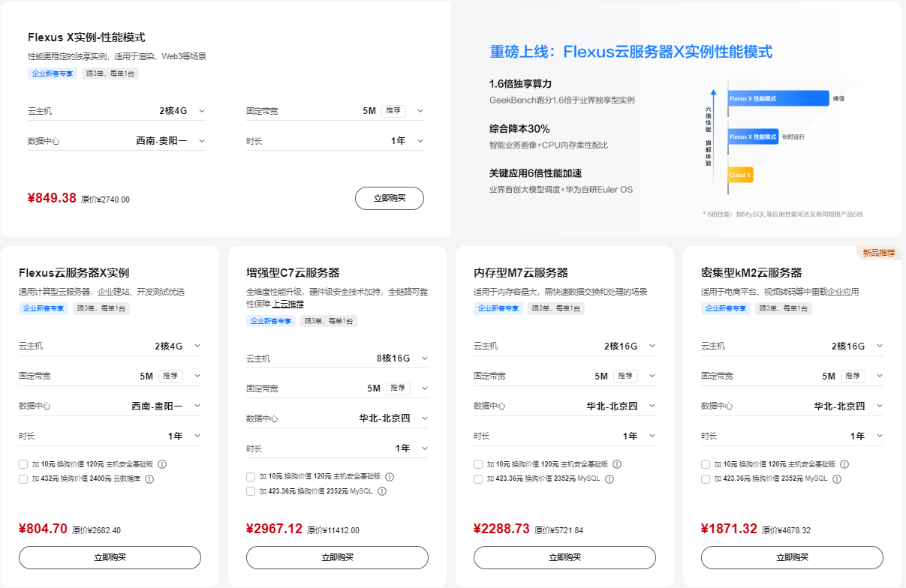
Task: Open info icon for Flexus X 主机安全基础版 add-on
Action: click(x=162, y=464)
